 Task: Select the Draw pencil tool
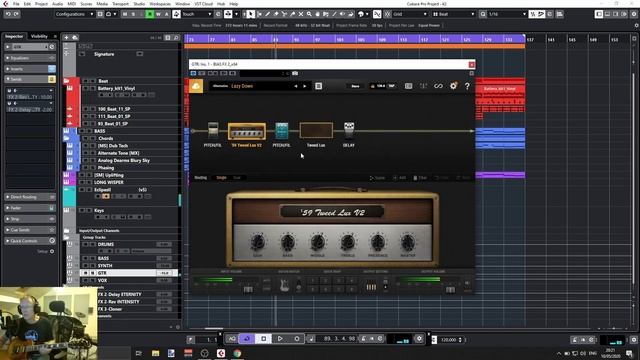267,14
